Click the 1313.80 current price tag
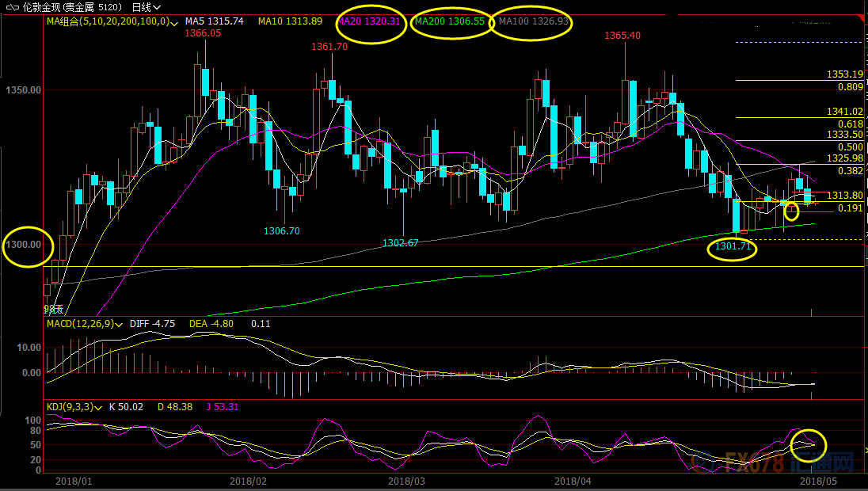This screenshot has width=868, height=491. pos(844,195)
